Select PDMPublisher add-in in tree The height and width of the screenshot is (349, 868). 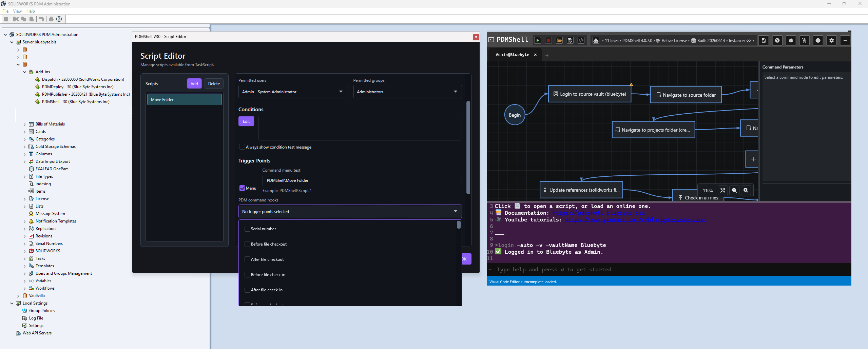coord(86,94)
